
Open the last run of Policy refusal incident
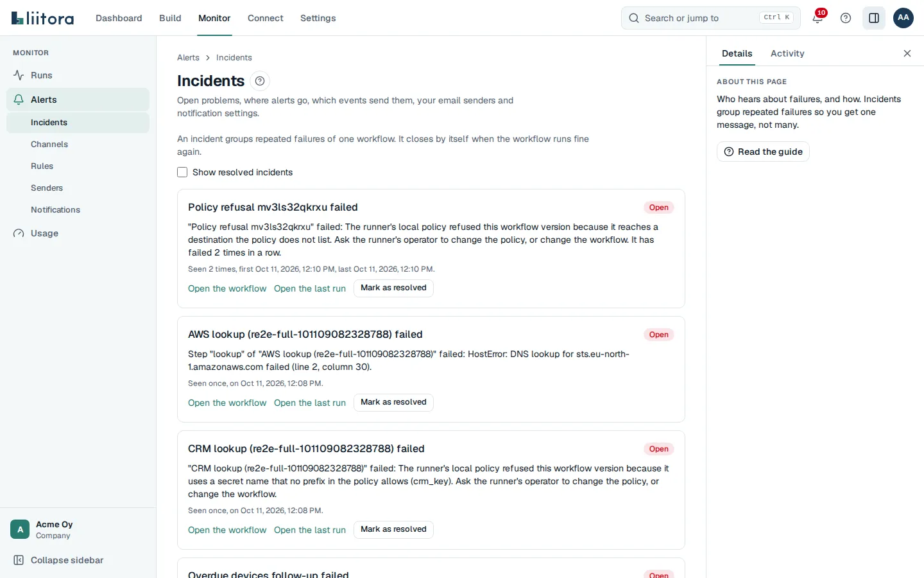[310, 288]
